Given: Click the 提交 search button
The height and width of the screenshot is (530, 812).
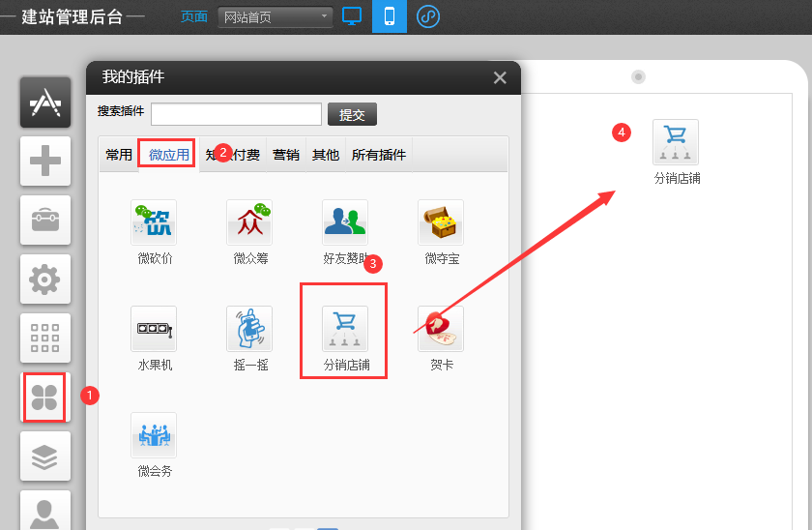Looking at the screenshot, I should (x=352, y=114).
